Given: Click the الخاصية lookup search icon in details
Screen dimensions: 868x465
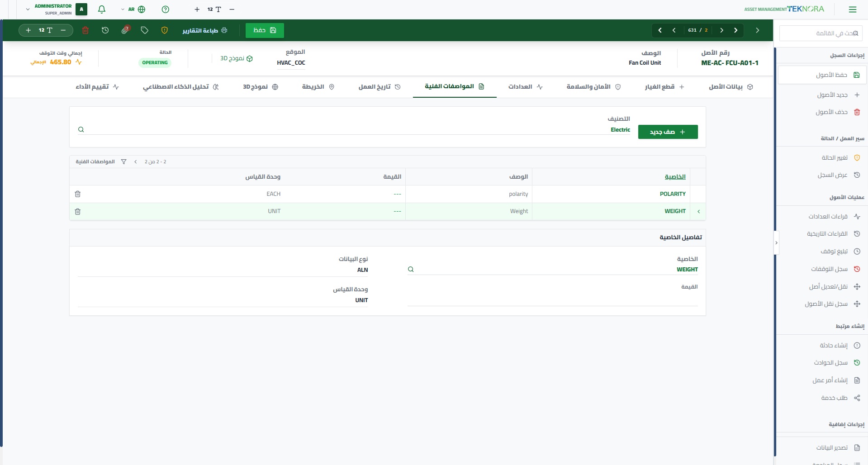Looking at the screenshot, I should tap(411, 270).
